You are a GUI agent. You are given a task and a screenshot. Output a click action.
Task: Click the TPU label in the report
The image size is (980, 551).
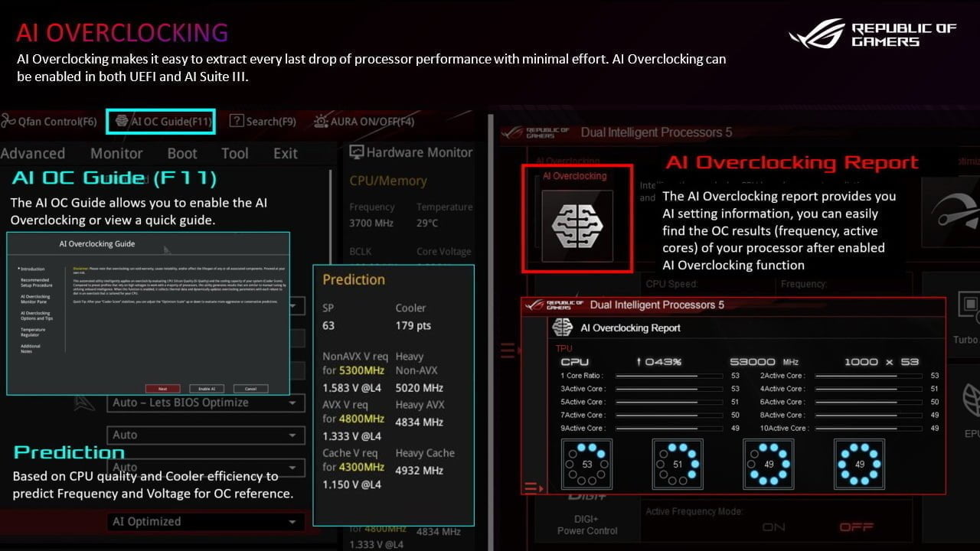(563, 348)
